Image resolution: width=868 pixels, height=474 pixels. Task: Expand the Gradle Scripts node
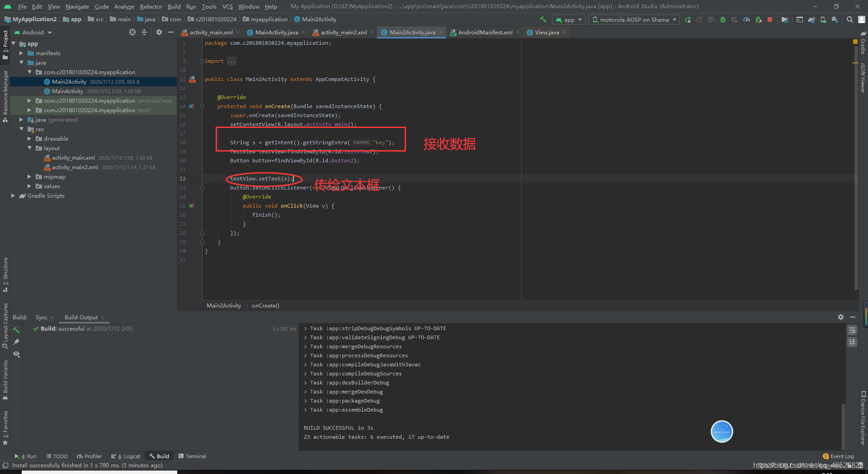pos(13,196)
